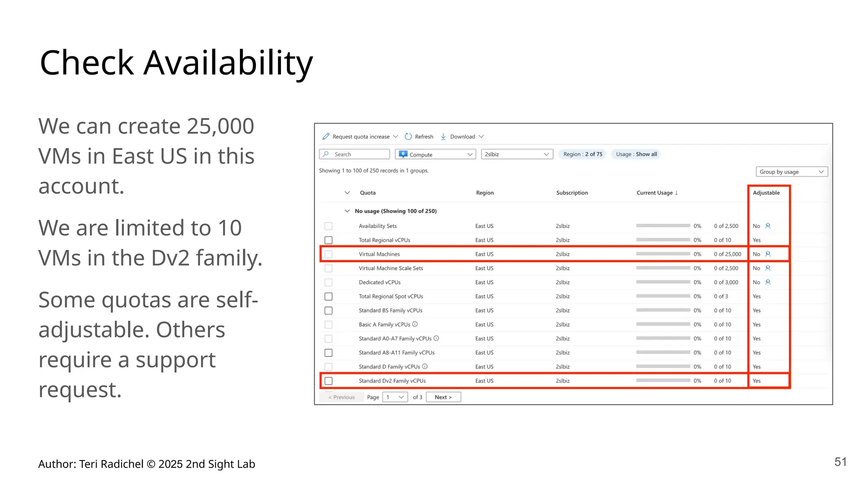Check the Total Regional vCPUs checkbox
Screen dimensions: 868x488
[328, 240]
